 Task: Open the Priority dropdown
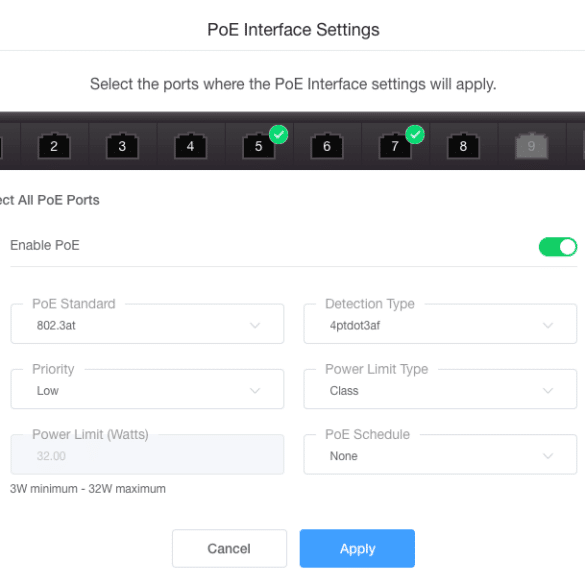coord(147,389)
